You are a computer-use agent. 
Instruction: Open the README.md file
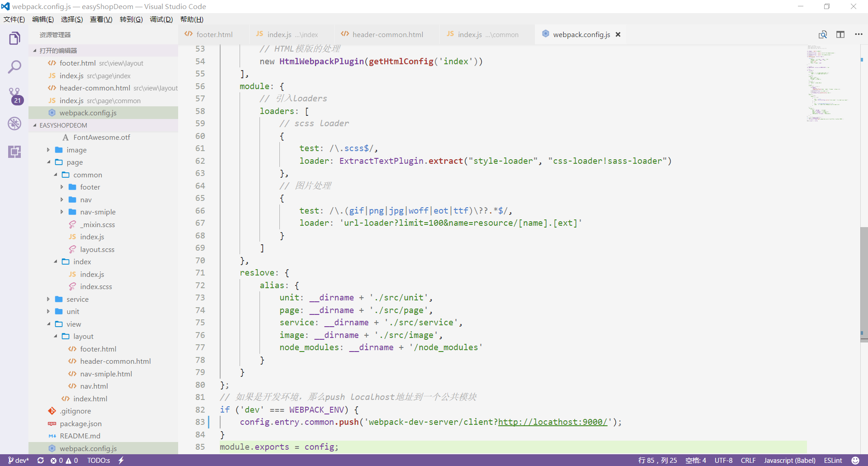click(x=103, y=436)
